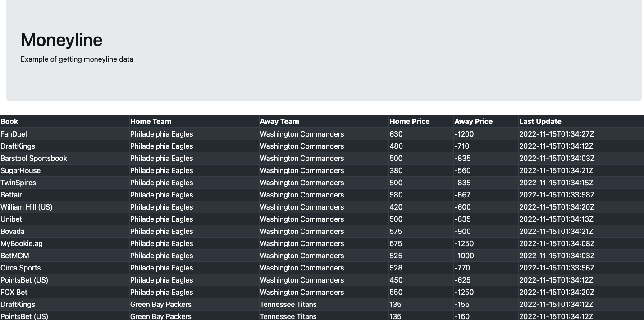The image size is (644, 320).
Task: Click the Moneyline page heading
Action: tap(61, 40)
